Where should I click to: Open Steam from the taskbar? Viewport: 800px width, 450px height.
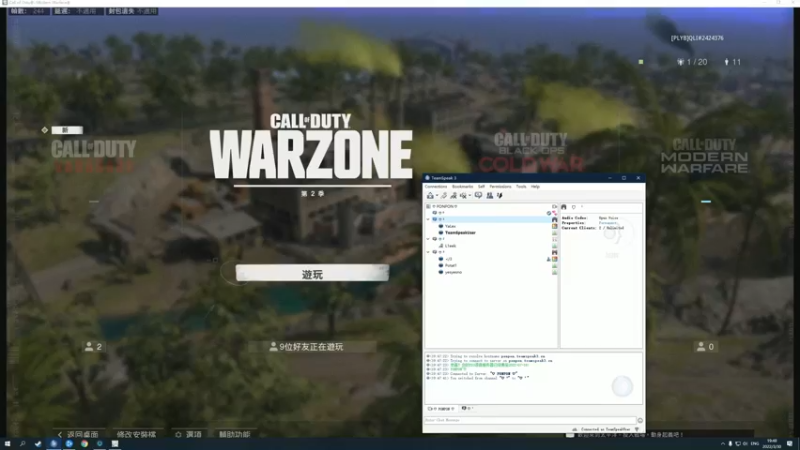(38, 444)
